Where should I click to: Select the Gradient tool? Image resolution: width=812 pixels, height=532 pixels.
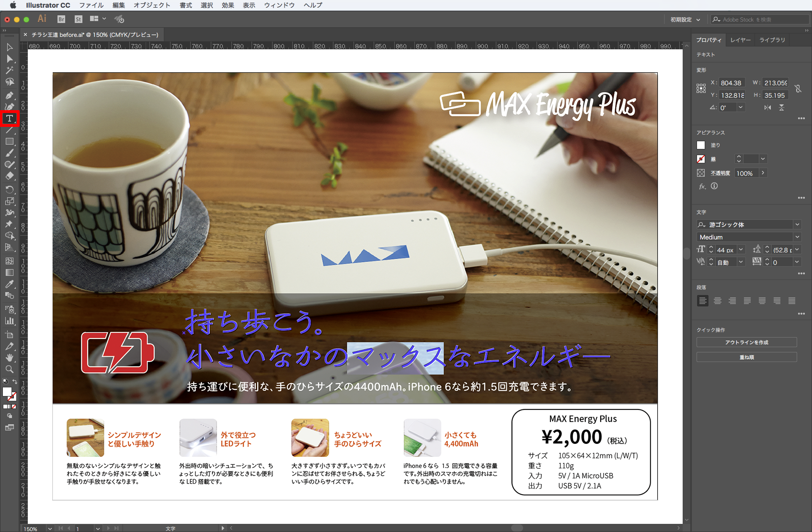point(10,272)
